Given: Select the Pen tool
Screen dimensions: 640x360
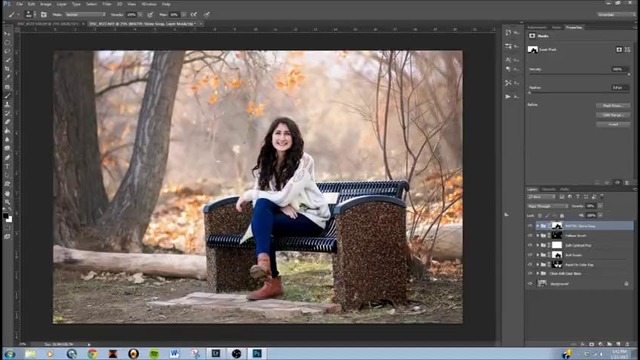Looking at the screenshot, I should [x=7, y=158].
